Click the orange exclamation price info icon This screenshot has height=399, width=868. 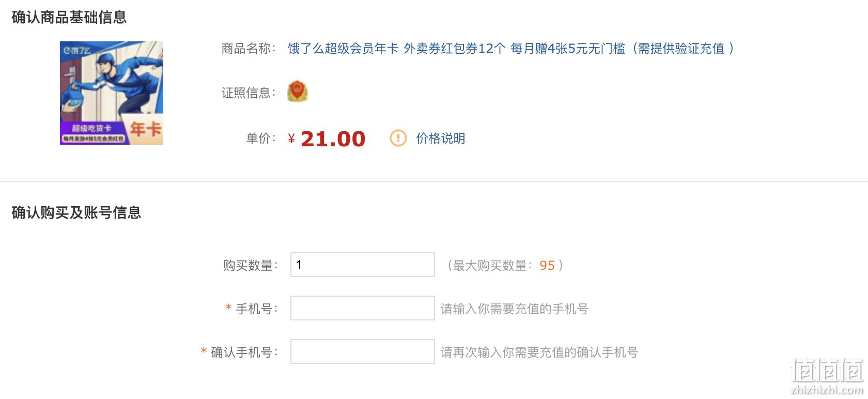(398, 138)
